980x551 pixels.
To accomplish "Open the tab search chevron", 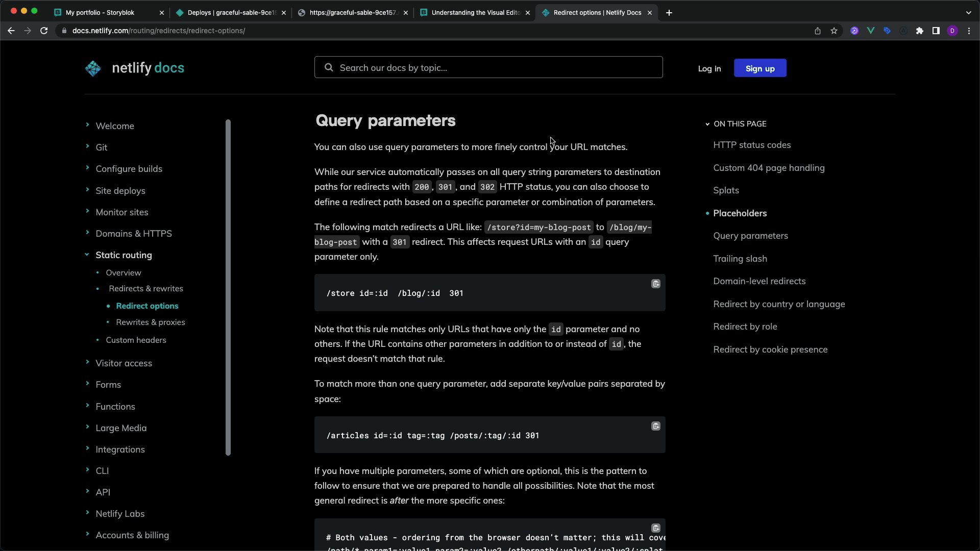I will pos(969,13).
